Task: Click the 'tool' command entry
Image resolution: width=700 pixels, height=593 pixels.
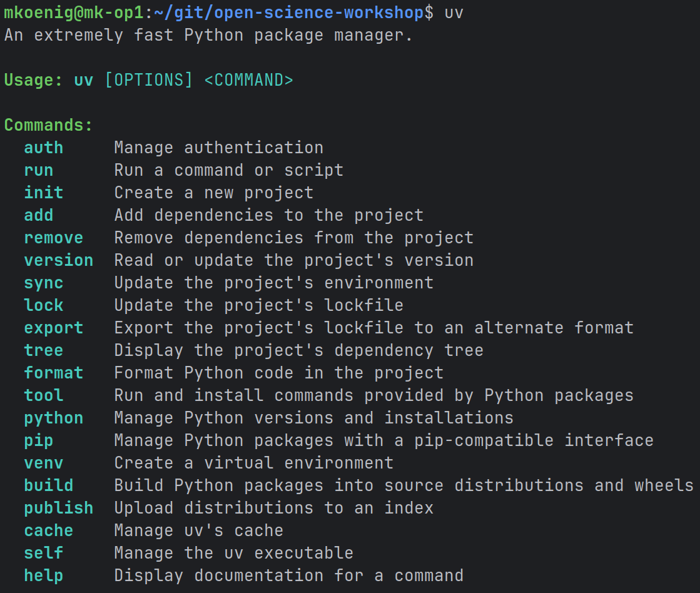Action: coord(44,395)
